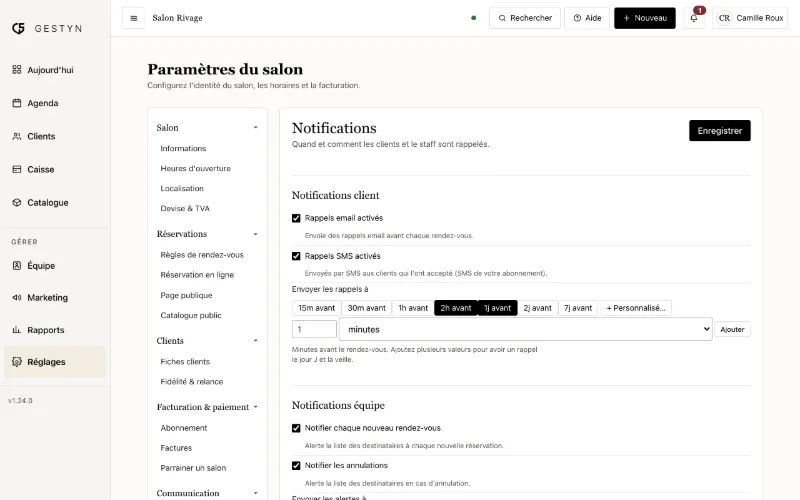The image size is (800, 500).
Task: Open Informations settings page
Action: tap(183, 148)
